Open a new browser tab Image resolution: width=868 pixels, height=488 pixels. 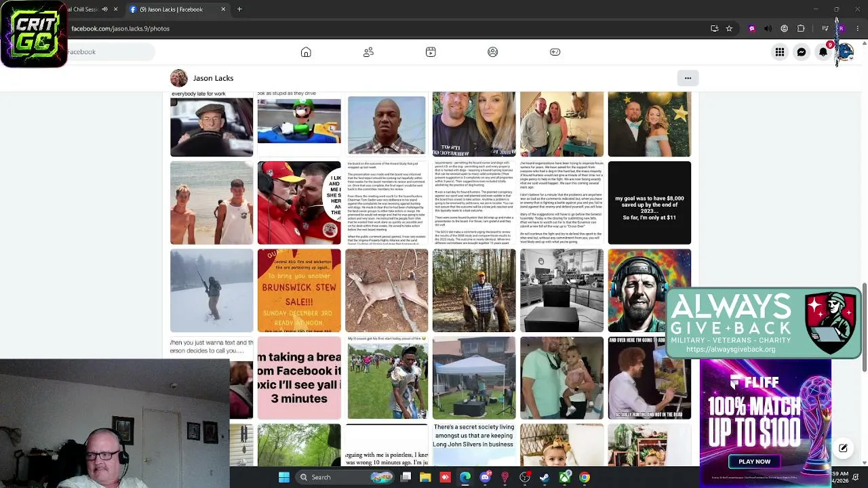point(239,9)
